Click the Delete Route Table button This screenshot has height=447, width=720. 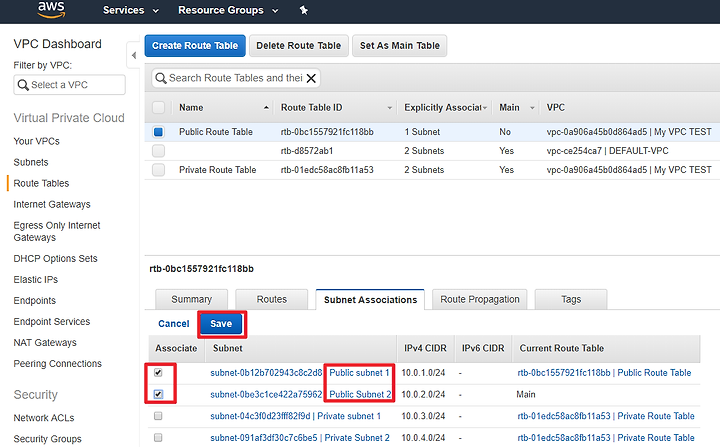pos(298,46)
